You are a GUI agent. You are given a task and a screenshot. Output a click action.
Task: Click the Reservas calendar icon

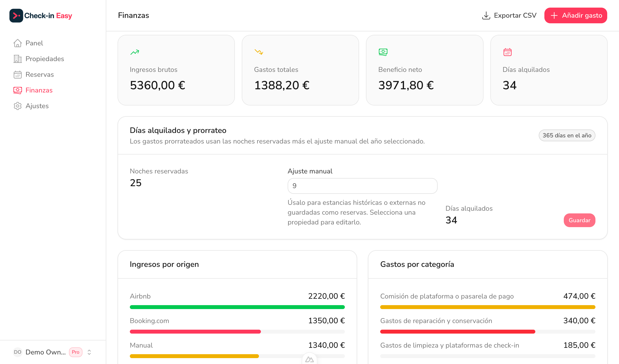(x=17, y=74)
